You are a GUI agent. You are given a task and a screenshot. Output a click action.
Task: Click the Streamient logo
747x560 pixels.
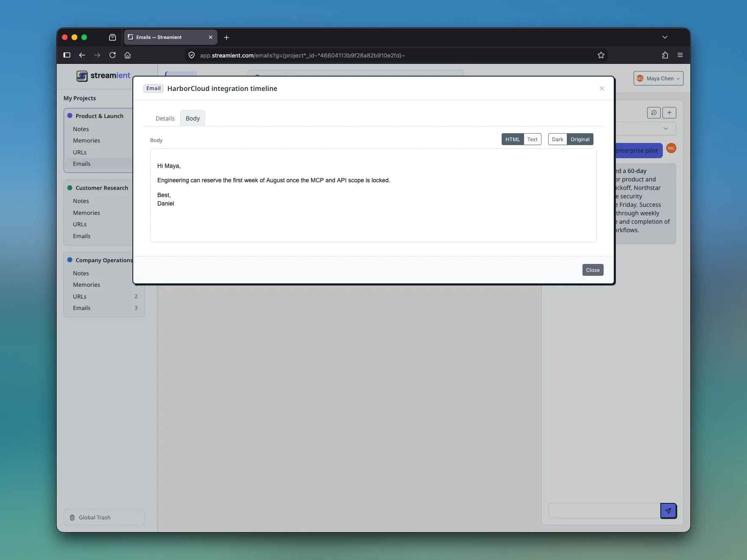point(104,76)
